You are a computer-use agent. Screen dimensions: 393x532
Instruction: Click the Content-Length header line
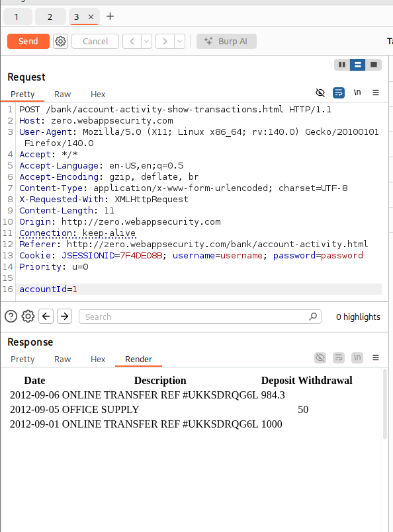(67, 210)
